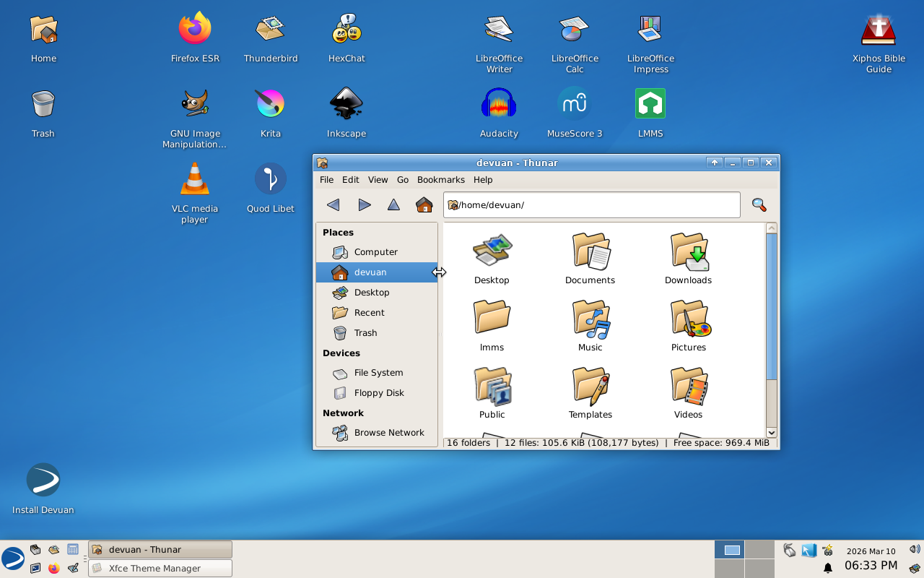
Task: Open the Devuan applications menu in the panel
Action: click(x=13, y=558)
